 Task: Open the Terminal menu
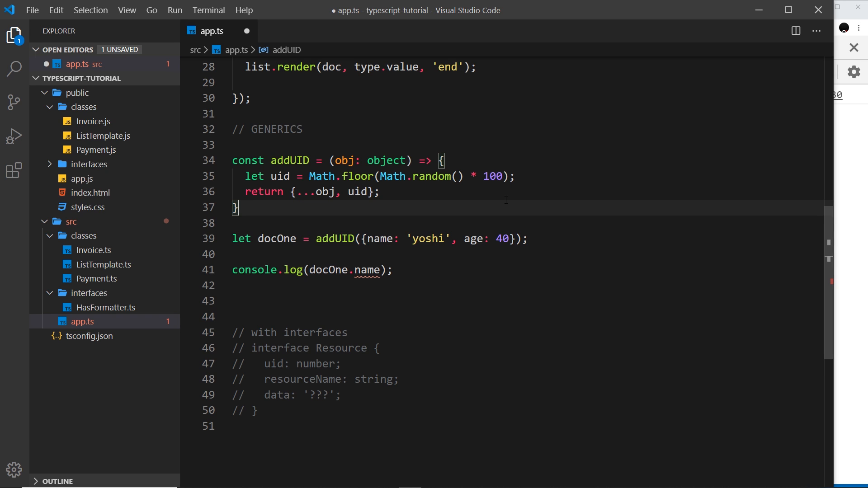[208, 10]
